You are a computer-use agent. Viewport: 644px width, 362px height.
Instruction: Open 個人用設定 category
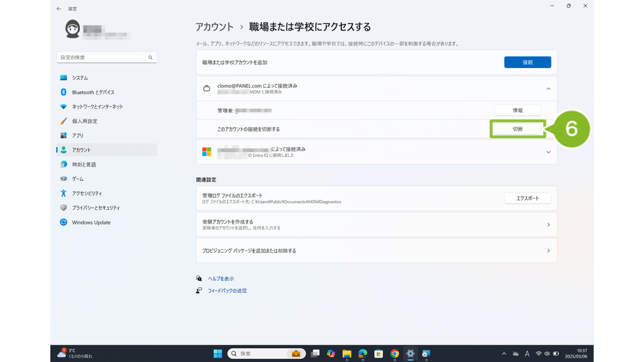pos(106,121)
